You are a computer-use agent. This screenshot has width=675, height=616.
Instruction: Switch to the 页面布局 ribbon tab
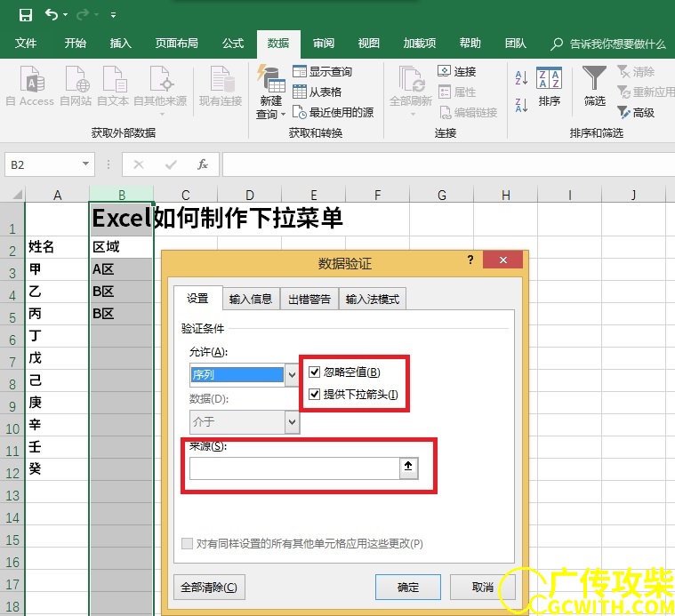[x=176, y=44]
